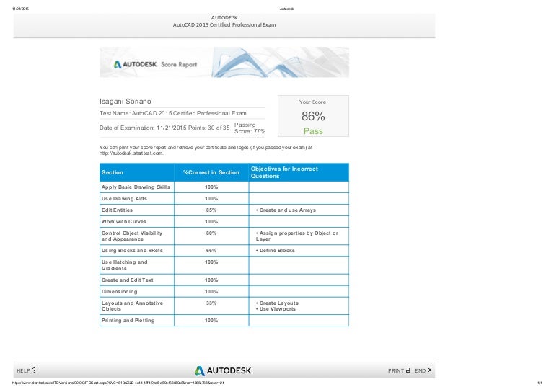Viewport: 554px width, 392px height.
Task: Click the green Pass result text
Action: click(313, 131)
